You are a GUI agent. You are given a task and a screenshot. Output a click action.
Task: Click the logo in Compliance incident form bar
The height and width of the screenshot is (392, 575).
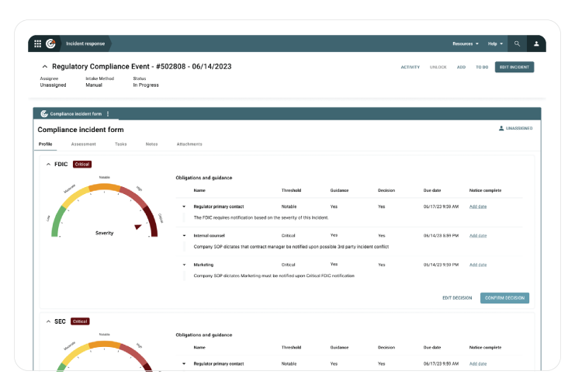click(44, 114)
